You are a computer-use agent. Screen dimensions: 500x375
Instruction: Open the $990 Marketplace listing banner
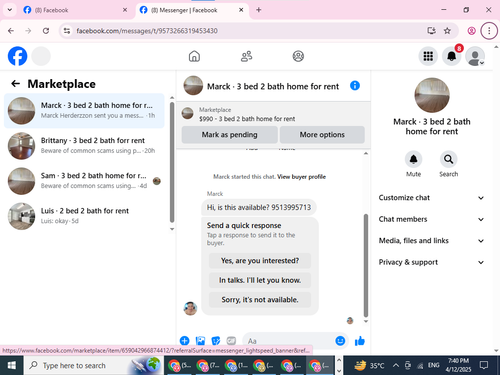pos(273,114)
